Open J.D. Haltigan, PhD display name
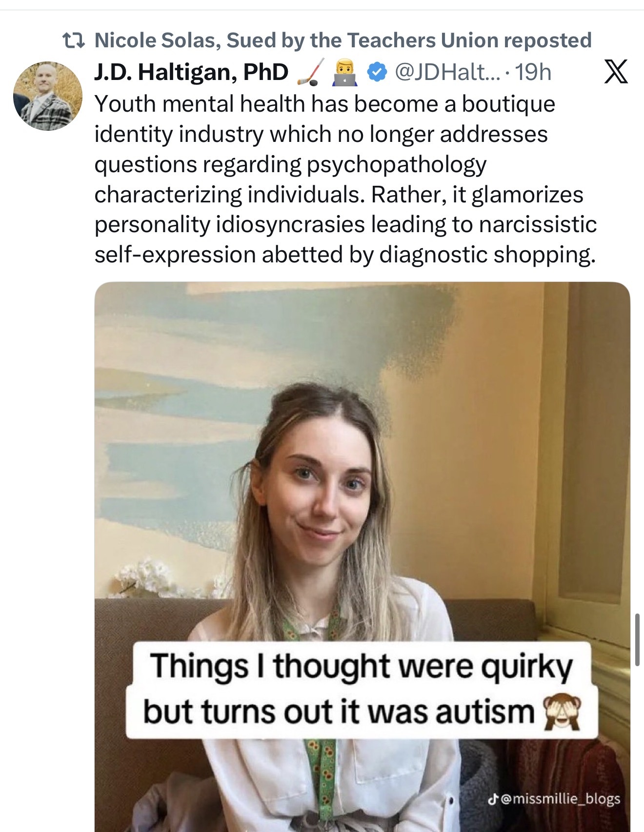 [191, 72]
